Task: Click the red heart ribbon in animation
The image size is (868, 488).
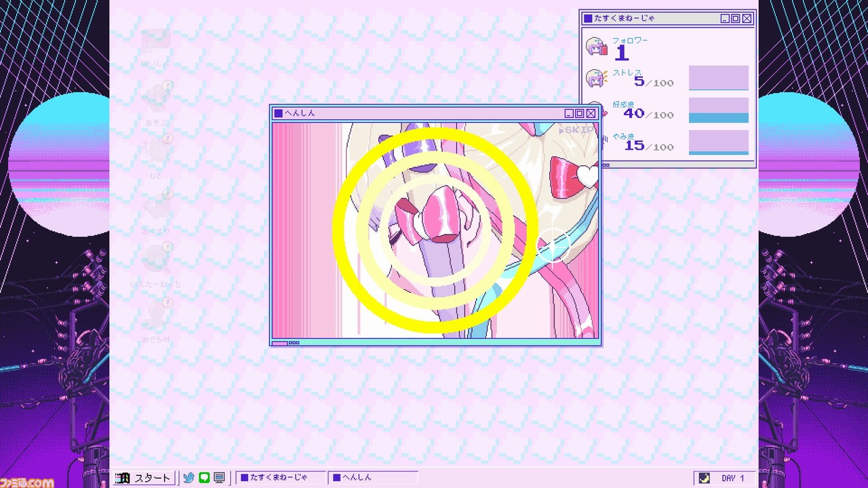Action: (574, 176)
